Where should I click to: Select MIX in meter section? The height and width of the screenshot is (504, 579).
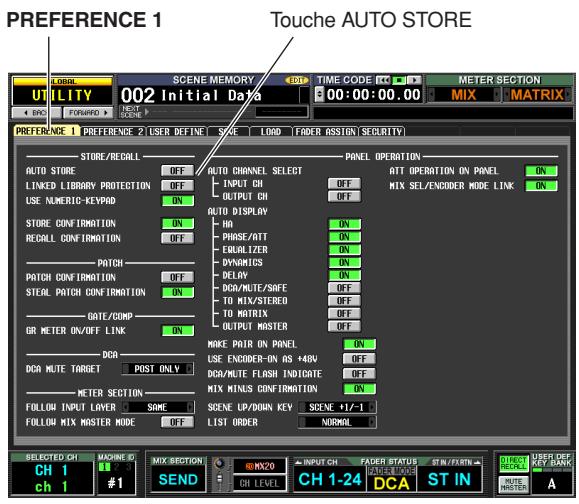(464, 95)
